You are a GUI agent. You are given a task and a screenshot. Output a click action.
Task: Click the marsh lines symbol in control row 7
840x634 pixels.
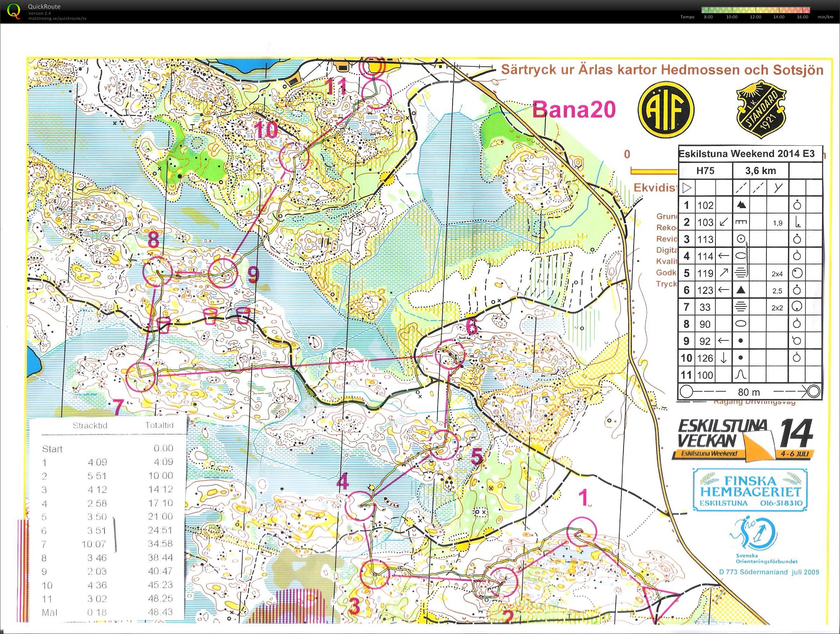[741, 307]
